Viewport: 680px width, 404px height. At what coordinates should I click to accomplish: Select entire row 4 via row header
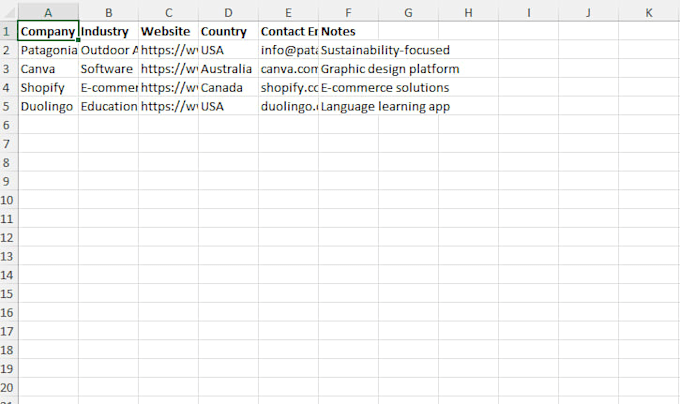(x=9, y=87)
